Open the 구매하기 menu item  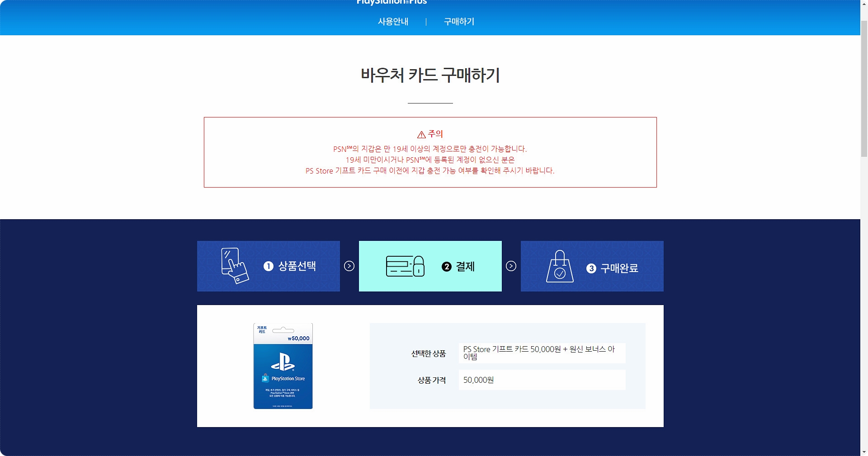tap(459, 21)
